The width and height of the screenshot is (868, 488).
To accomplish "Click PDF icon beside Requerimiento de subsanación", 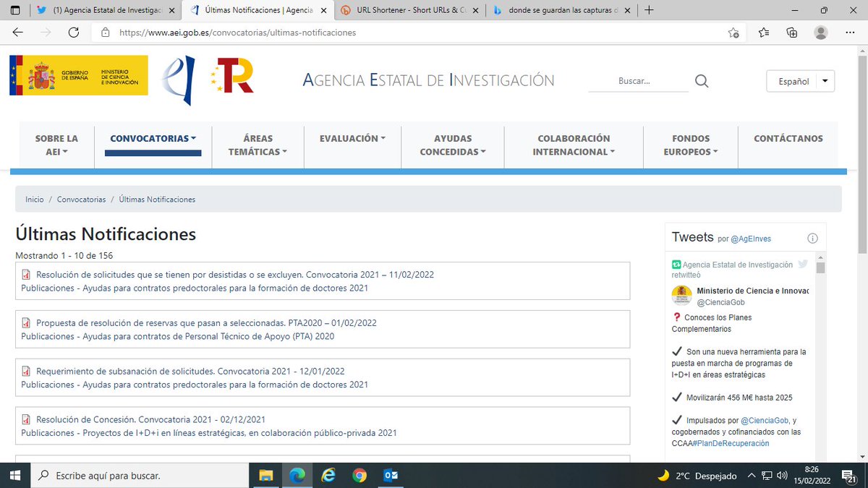I will click(26, 372).
